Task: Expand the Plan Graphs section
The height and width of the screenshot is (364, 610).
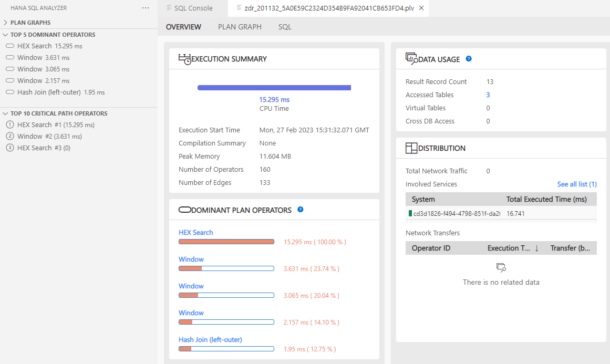Action: coord(6,22)
